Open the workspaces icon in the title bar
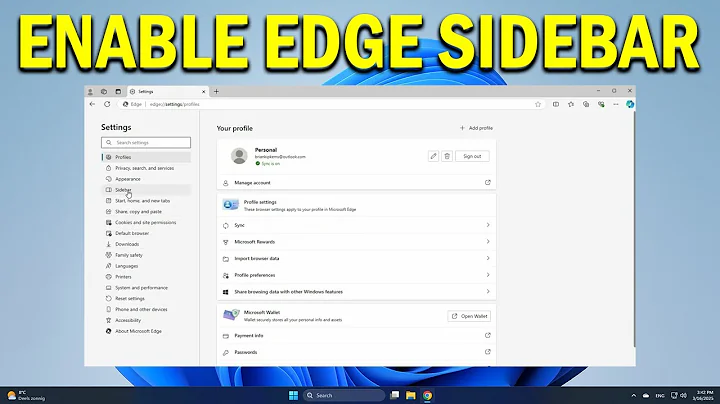 pos(104,91)
